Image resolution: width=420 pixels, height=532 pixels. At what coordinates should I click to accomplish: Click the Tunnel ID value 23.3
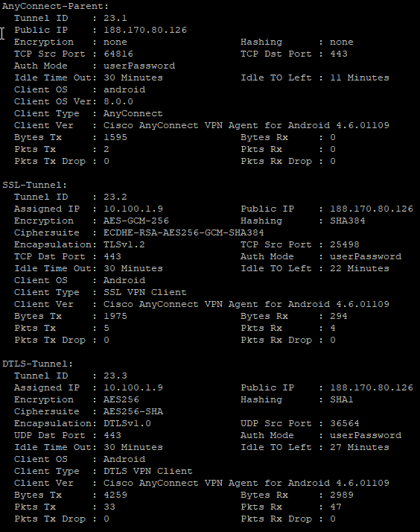click(x=115, y=376)
